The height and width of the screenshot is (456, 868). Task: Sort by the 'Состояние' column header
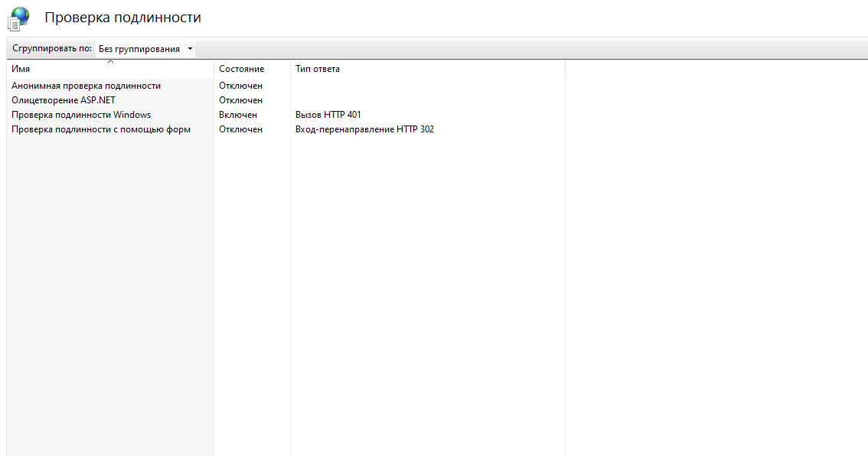pos(241,69)
